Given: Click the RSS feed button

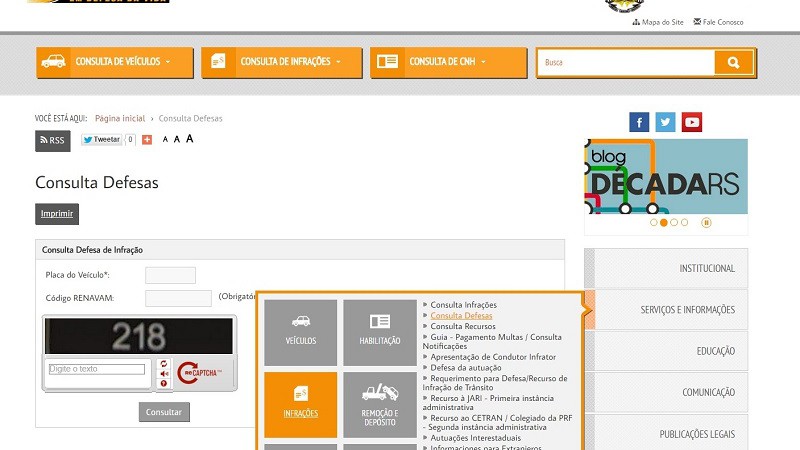Looking at the screenshot, I should (53, 141).
